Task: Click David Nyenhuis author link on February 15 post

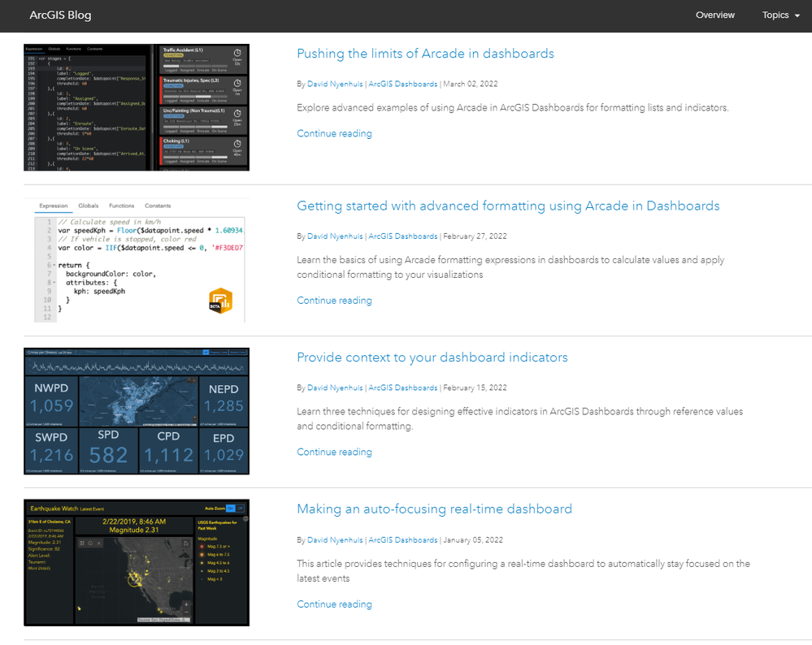Action: coord(335,387)
